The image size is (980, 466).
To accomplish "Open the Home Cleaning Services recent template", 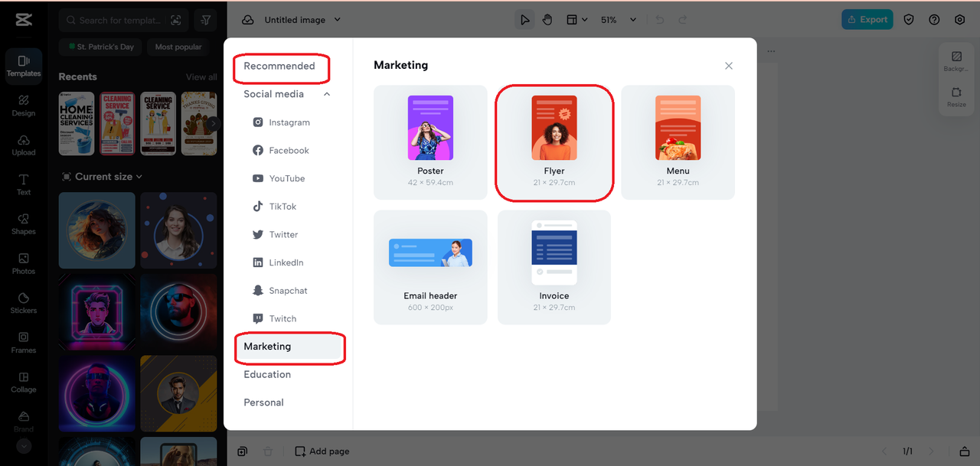I will coord(77,123).
